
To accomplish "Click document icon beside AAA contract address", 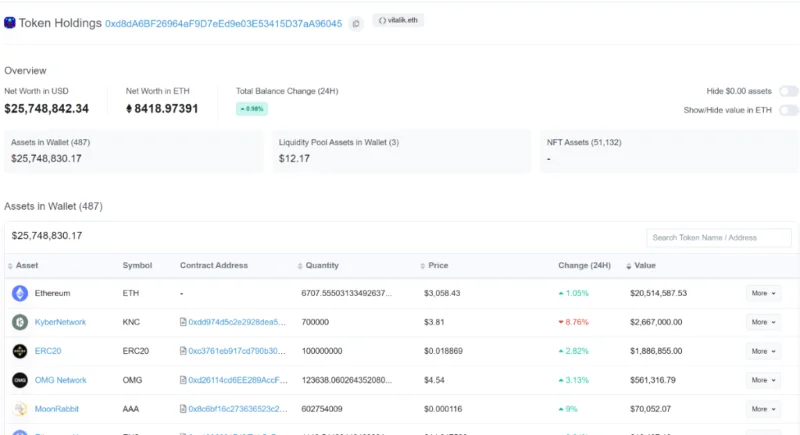I will [183, 409].
